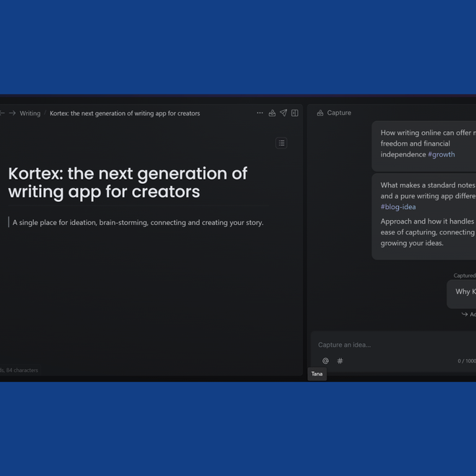The image size is (476, 476).
Task: Open the note about standard notes app
Action: pyautogui.click(x=424, y=216)
